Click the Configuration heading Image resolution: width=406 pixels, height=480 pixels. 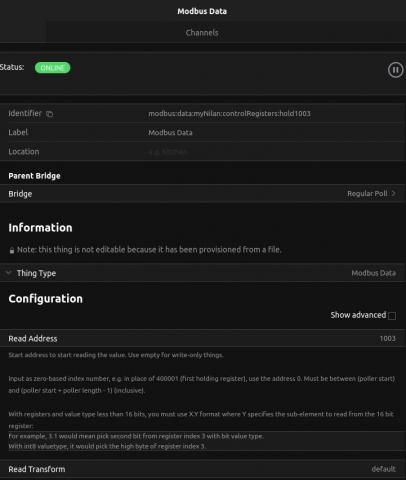46,299
